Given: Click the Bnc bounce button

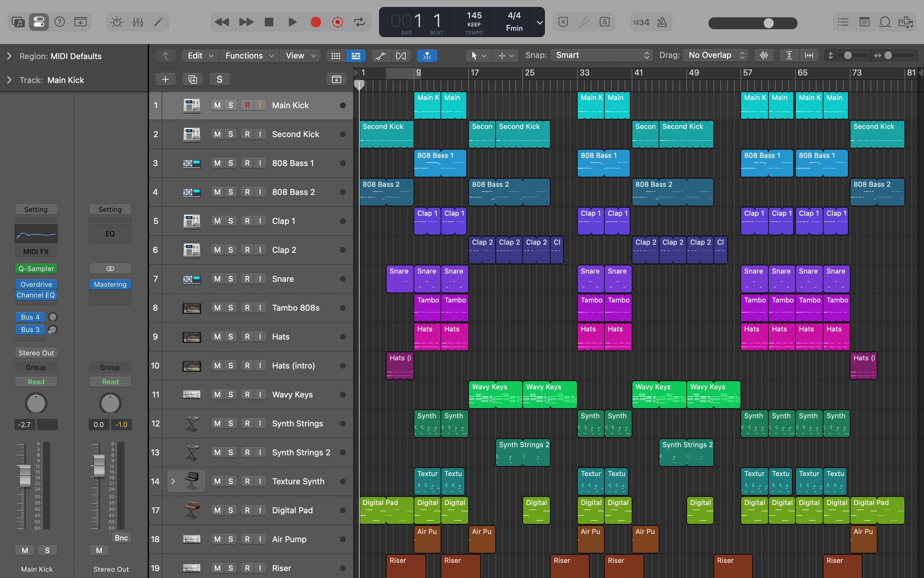Looking at the screenshot, I should pyautogui.click(x=121, y=538).
